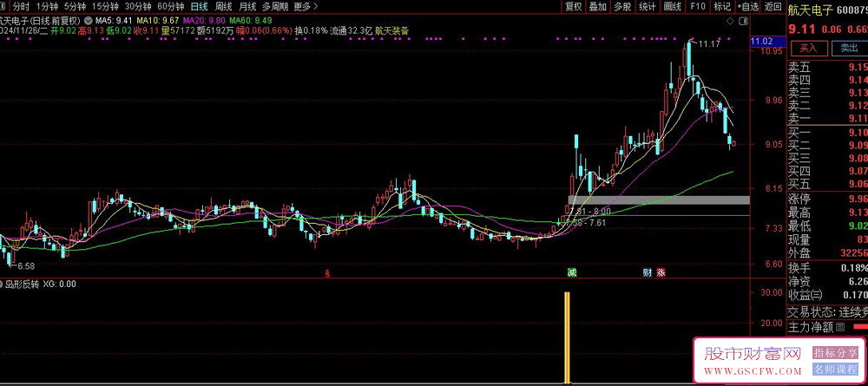Click the 最高 high price row
Viewport: 868px width, 386px height.
(x=827, y=213)
